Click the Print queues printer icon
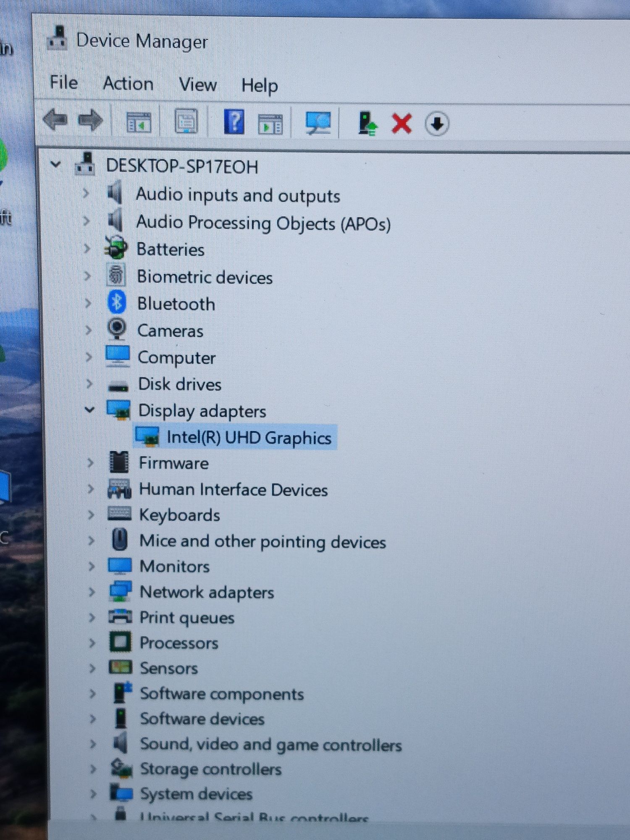Image resolution: width=630 pixels, height=840 pixels. click(120, 617)
